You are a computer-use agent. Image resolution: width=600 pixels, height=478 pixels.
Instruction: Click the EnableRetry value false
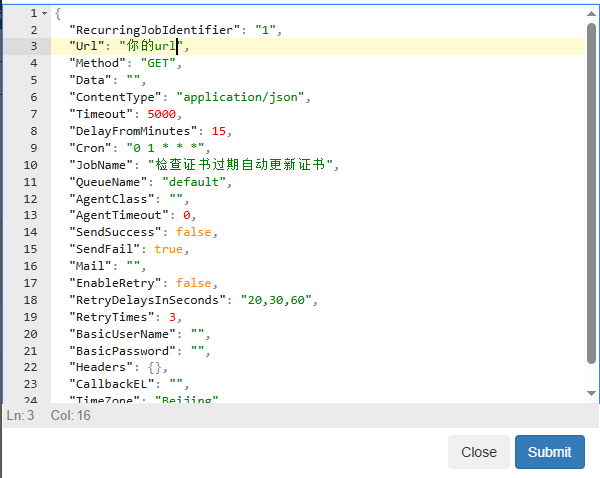click(x=193, y=283)
